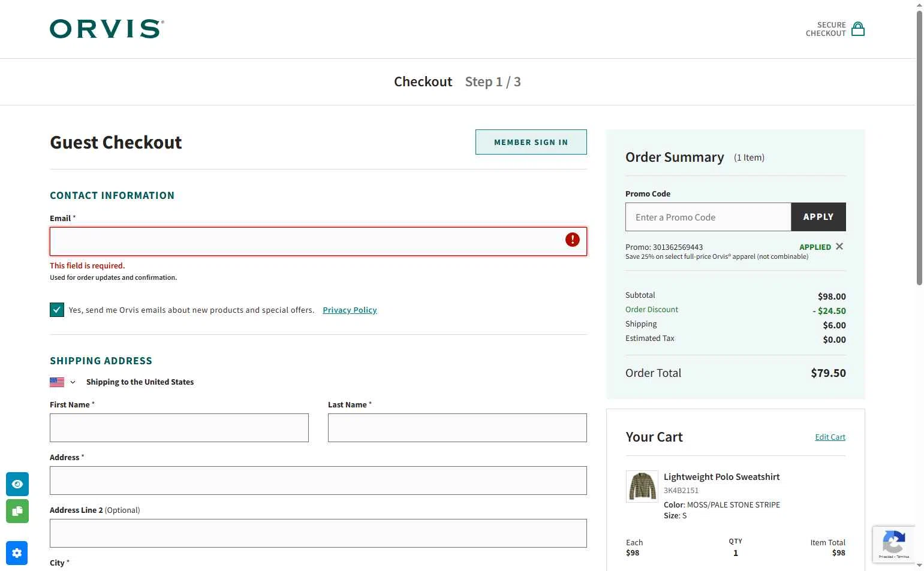Image resolution: width=924 pixels, height=571 pixels.
Task: Expand the shipping country dropdown chevron
Action: coord(73,382)
